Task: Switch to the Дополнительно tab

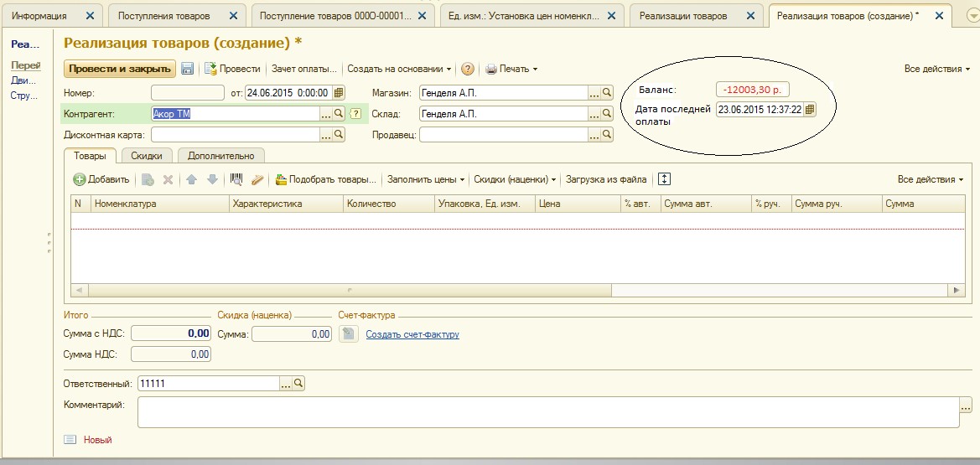Action: point(220,155)
